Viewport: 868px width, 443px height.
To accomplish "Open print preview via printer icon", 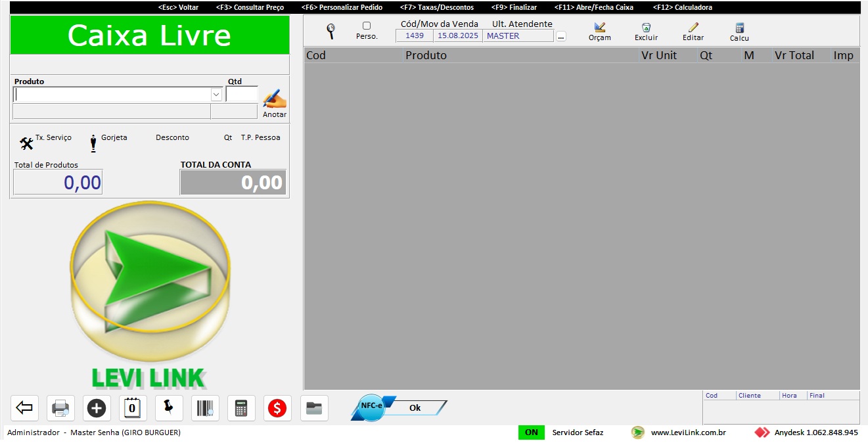I will pyautogui.click(x=60, y=408).
